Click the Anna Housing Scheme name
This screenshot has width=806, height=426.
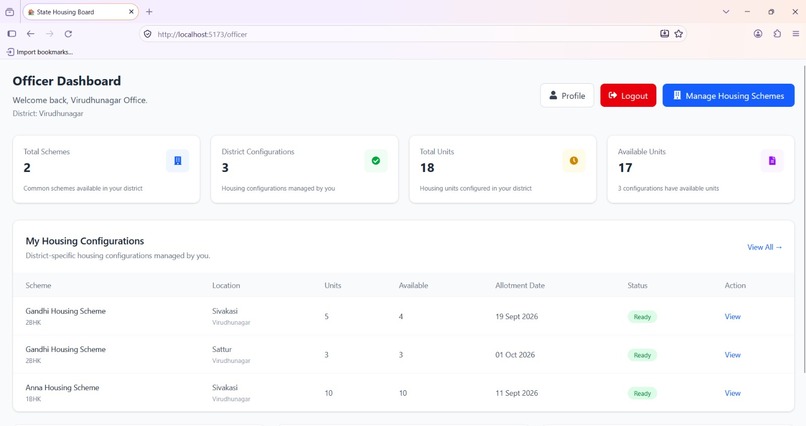click(62, 387)
